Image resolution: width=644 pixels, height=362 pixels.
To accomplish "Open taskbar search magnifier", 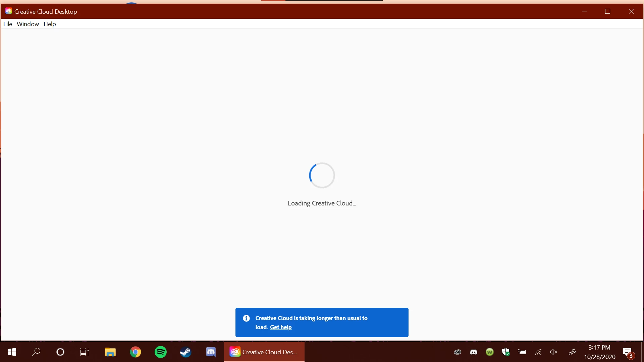I will pyautogui.click(x=36, y=352).
